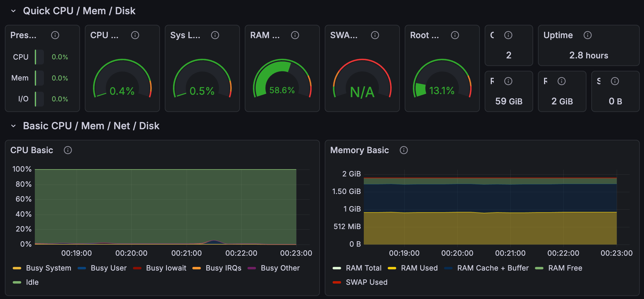Viewport: 644px width, 299px height.
Task: Click the Uptime panel info icon
Action: pos(588,35)
